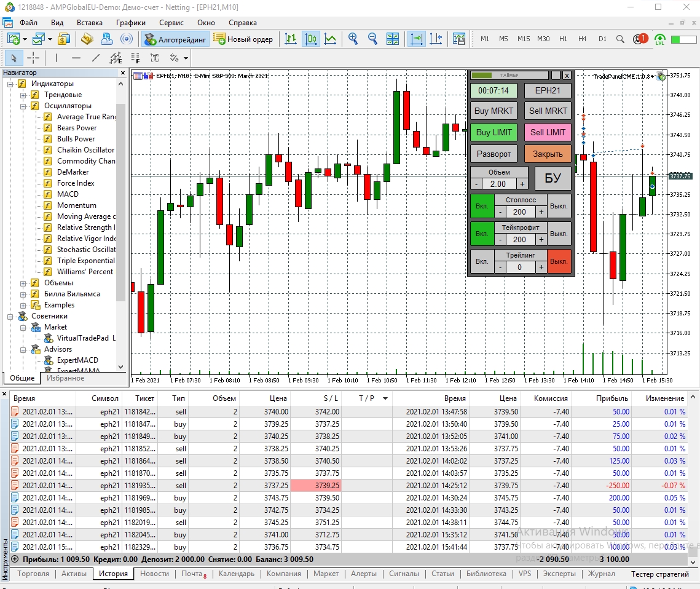Click the signals radio icon
This screenshot has height=589, width=700.
127,39
